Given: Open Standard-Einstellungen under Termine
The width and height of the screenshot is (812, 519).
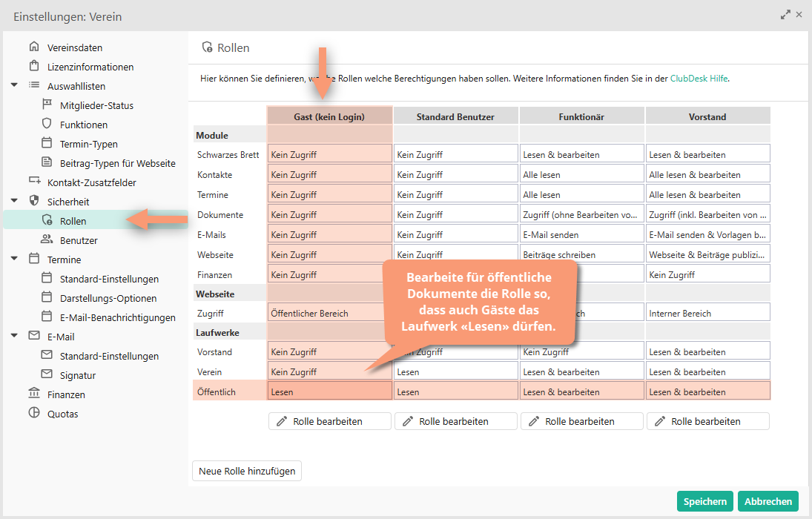Looking at the screenshot, I should (x=109, y=280).
